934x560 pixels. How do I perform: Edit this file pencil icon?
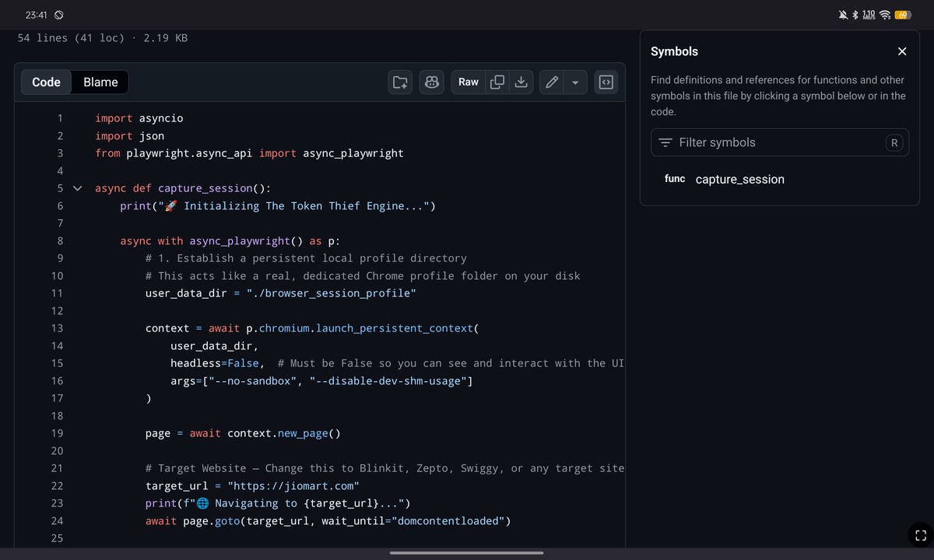(x=552, y=82)
